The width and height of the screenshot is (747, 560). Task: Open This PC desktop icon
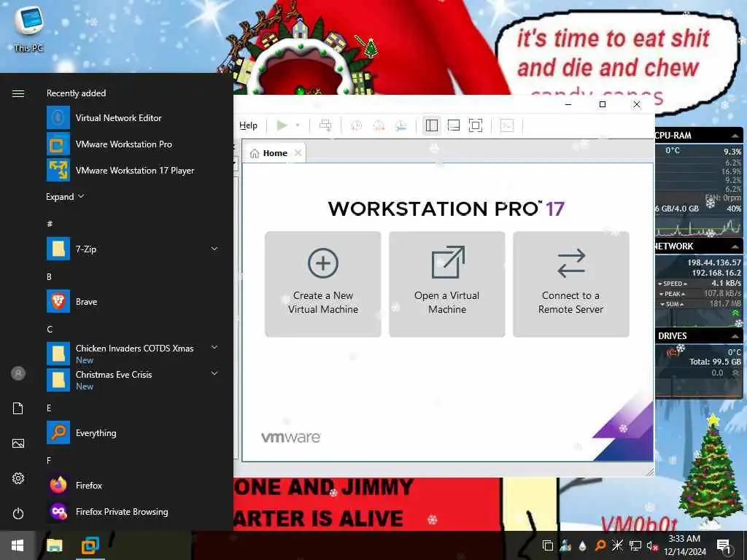28,29
